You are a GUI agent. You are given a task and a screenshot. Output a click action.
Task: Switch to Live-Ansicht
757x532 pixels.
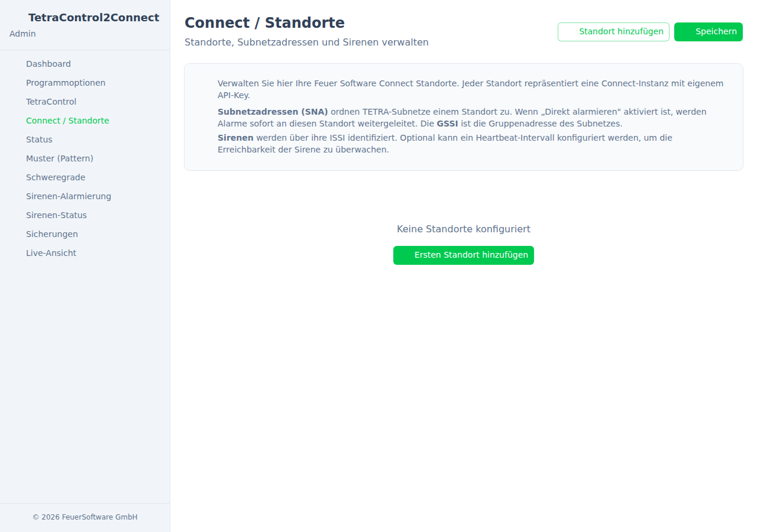point(51,253)
